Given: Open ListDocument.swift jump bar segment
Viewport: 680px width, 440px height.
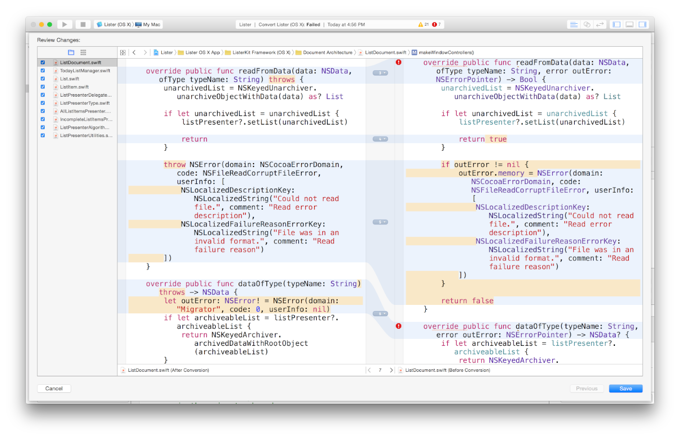Looking at the screenshot, I should click(382, 52).
